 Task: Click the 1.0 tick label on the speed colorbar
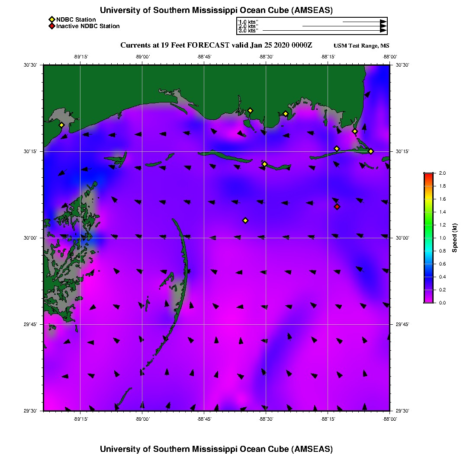[x=443, y=238]
